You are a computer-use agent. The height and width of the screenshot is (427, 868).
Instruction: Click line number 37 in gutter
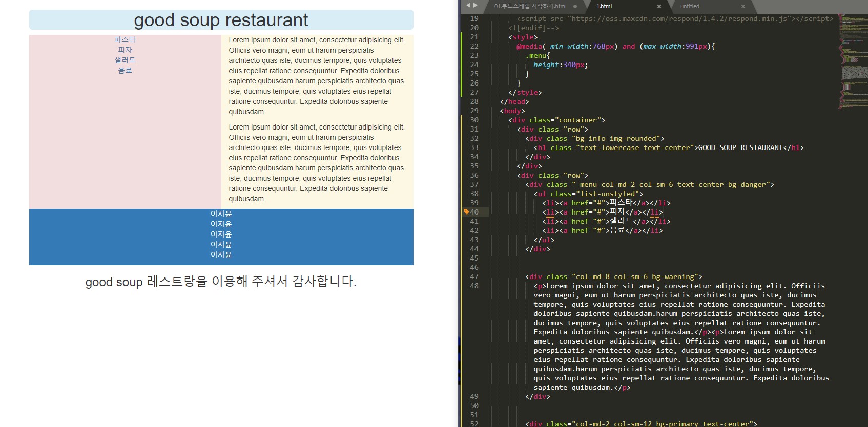point(474,184)
